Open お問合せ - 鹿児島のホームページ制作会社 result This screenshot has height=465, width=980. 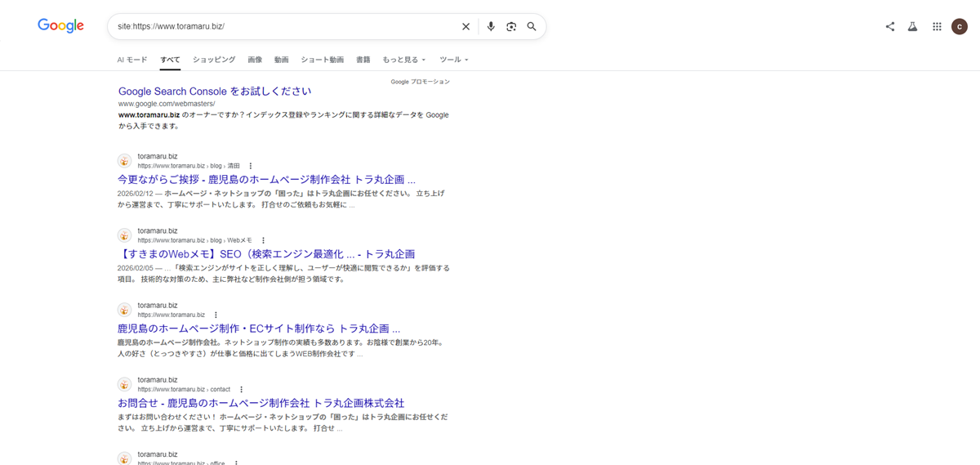pos(261,403)
